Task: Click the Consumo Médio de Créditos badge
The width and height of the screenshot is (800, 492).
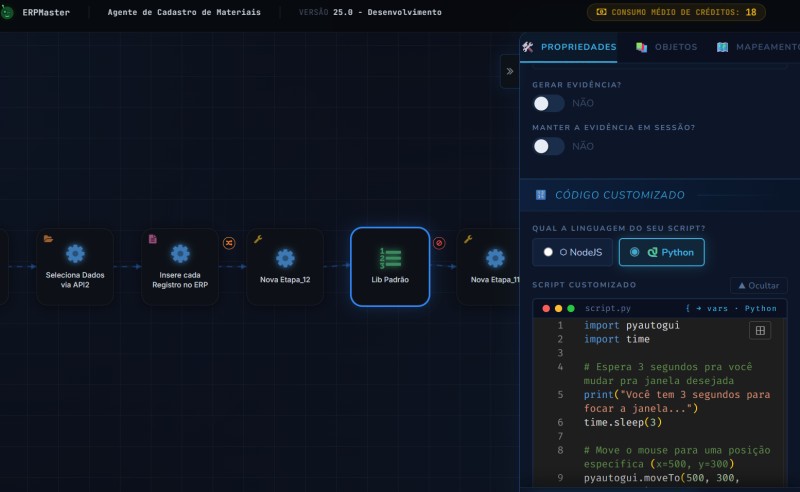Action: [x=676, y=12]
